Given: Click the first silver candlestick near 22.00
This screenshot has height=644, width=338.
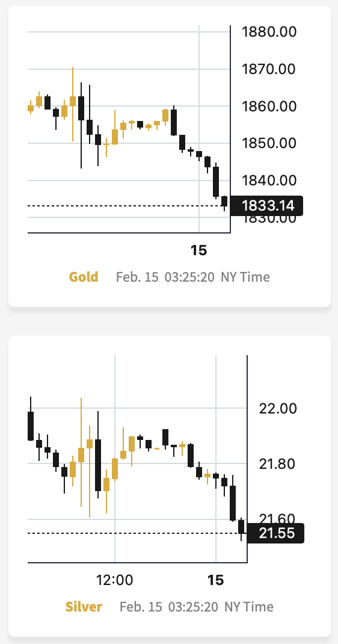Looking at the screenshot, I should tap(30, 419).
